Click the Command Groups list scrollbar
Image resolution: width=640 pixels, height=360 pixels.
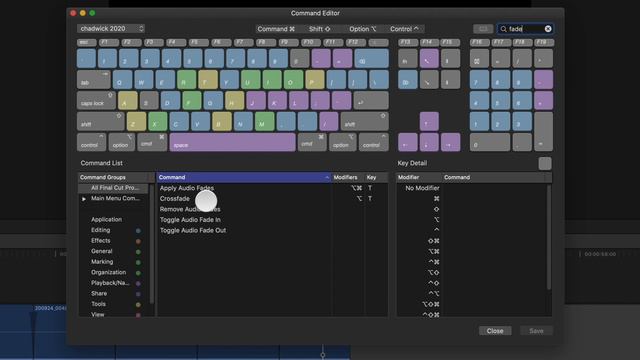152,243
